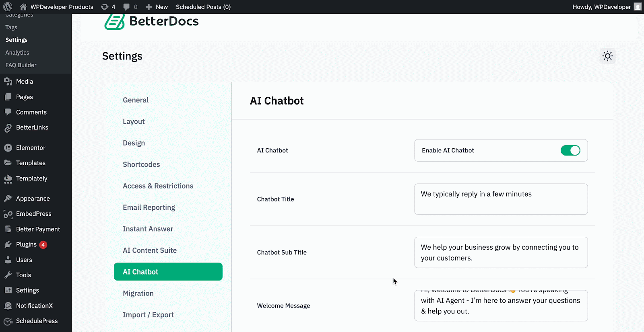Screen dimensions: 644x332
Task: Disable the Enable AI Chatbot switch
Action: (570, 150)
